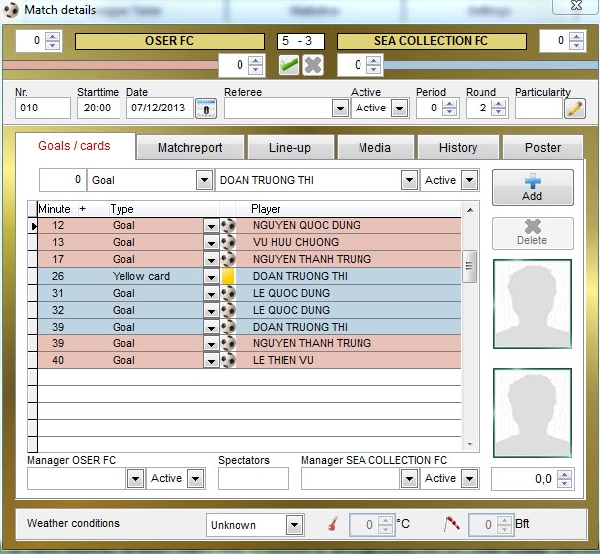Screen dimensions: 600x554
Task: Select the SEA COLLECTION FC team name bar
Action: [432, 41]
